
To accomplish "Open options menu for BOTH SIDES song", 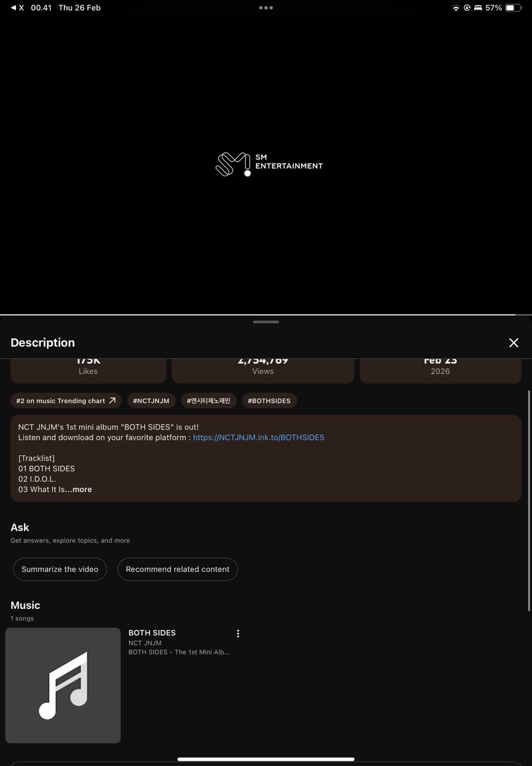I will click(238, 633).
